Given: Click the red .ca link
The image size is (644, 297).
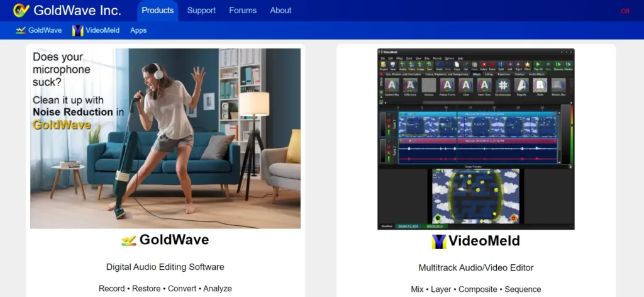Looking at the screenshot, I should (625, 11).
